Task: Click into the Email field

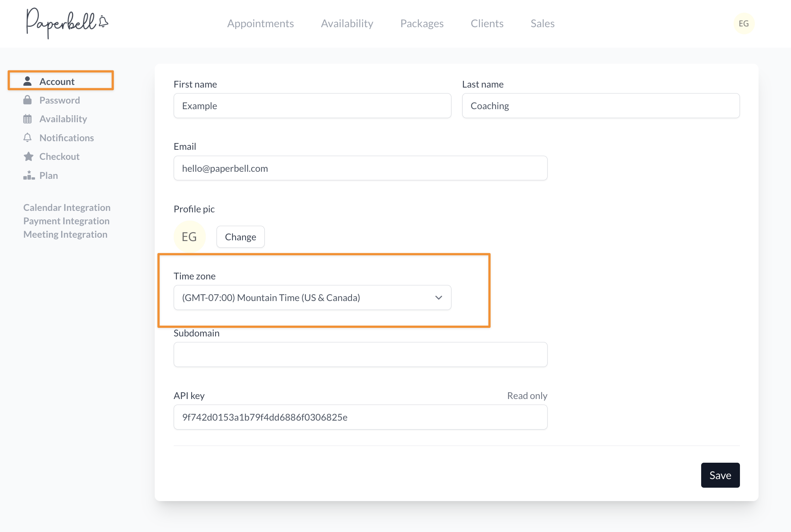Action: 360,168
